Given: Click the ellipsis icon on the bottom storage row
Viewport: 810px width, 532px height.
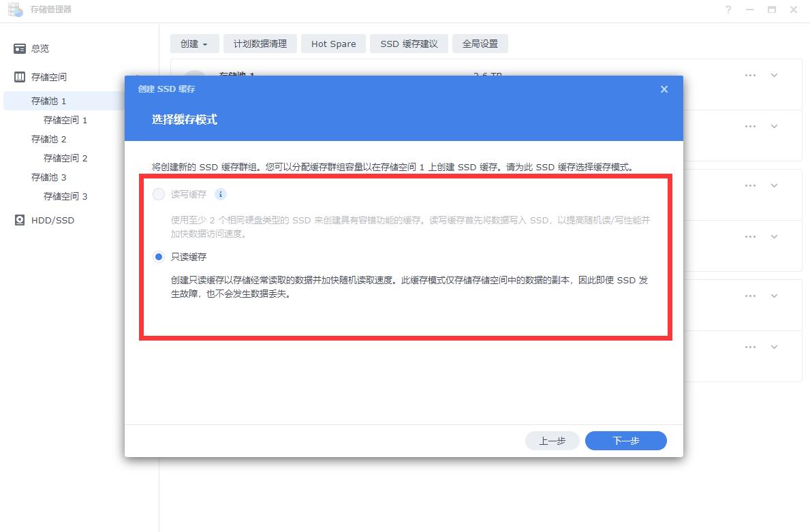Looking at the screenshot, I should point(750,347).
